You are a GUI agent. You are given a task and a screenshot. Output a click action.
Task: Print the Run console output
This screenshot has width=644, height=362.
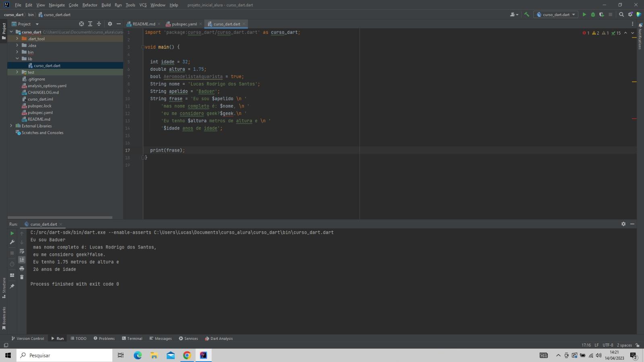point(22,268)
